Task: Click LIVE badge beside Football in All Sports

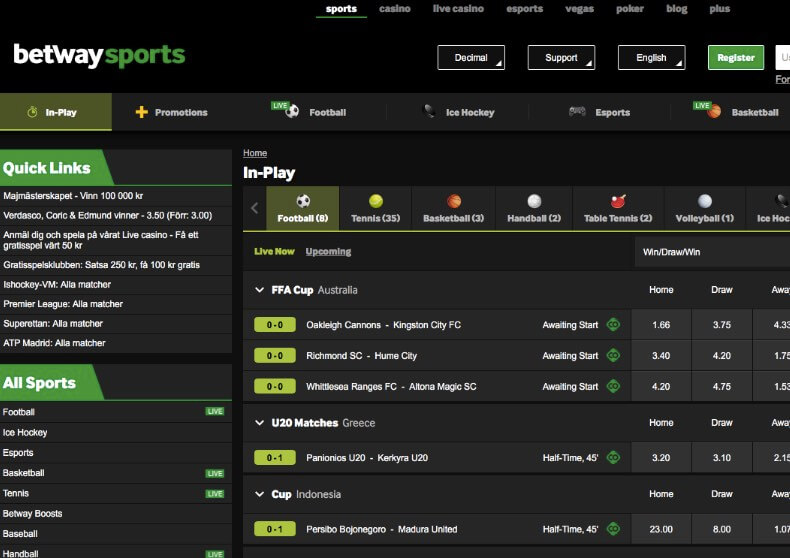Action: coord(215,411)
